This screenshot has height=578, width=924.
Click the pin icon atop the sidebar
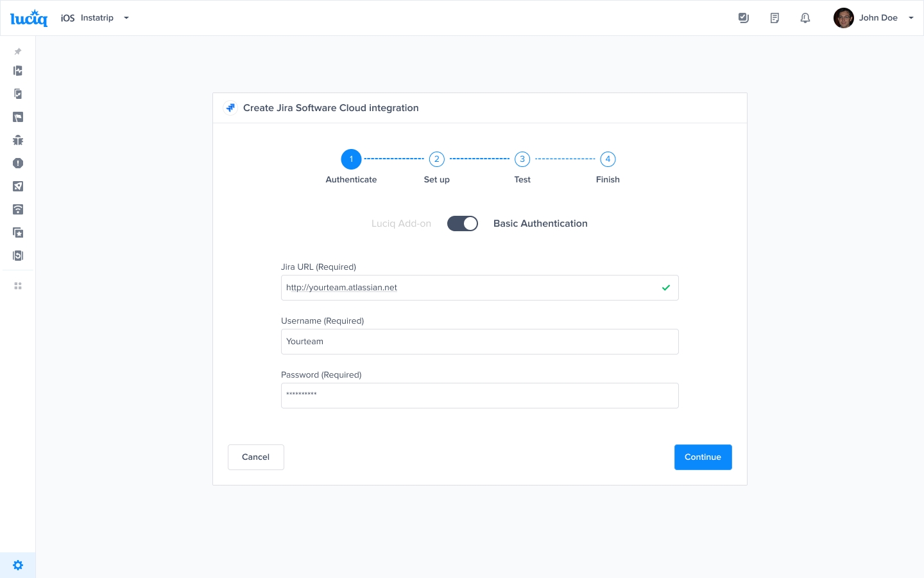tap(18, 51)
